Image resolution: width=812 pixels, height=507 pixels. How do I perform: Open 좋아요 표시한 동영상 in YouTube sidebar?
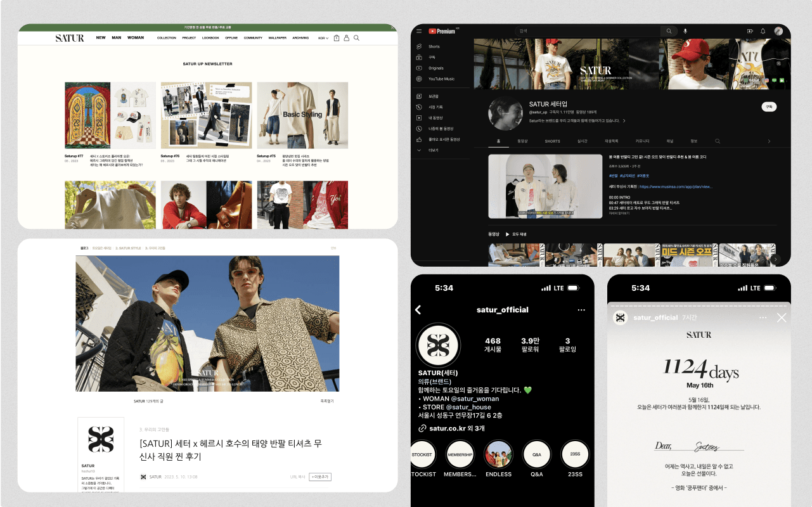(x=438, y=139)
